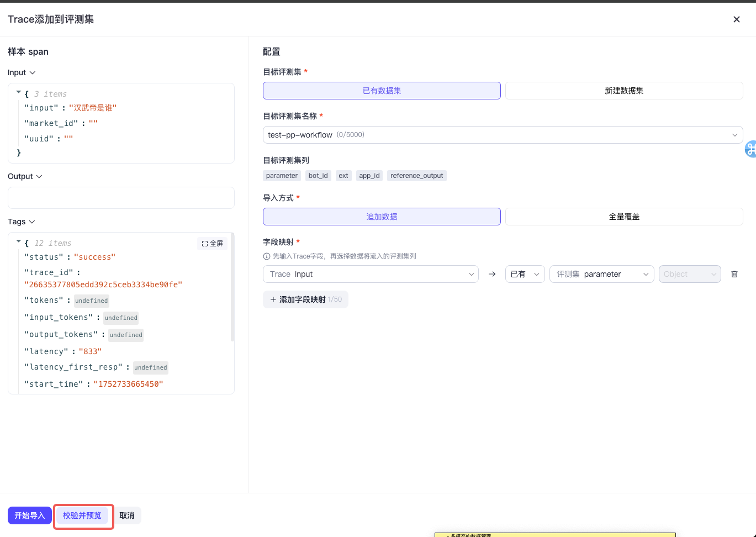Choose 追加数据 import mode

(x=382, y=217)
